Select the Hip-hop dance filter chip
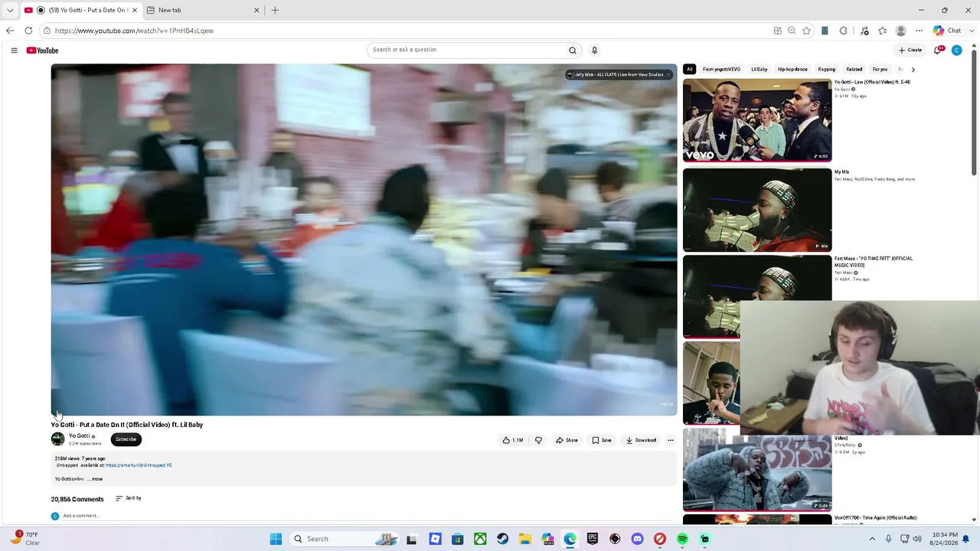Viewport: 980px width, 551px height. click(x=792, y=70)
